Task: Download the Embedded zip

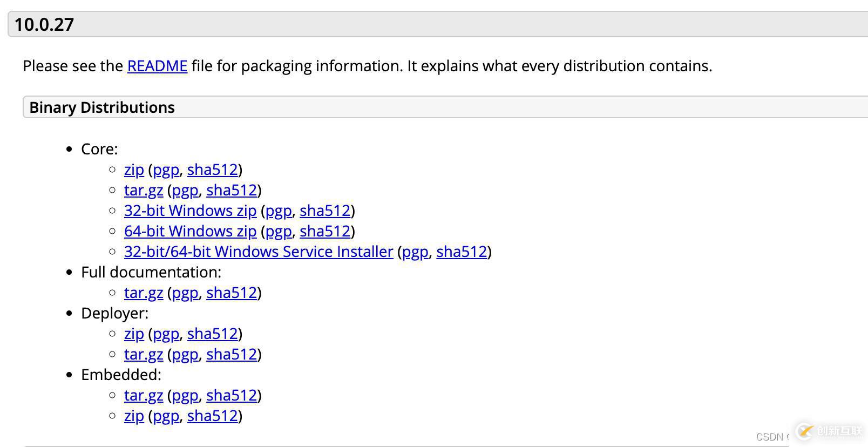Action: point(134,416)
